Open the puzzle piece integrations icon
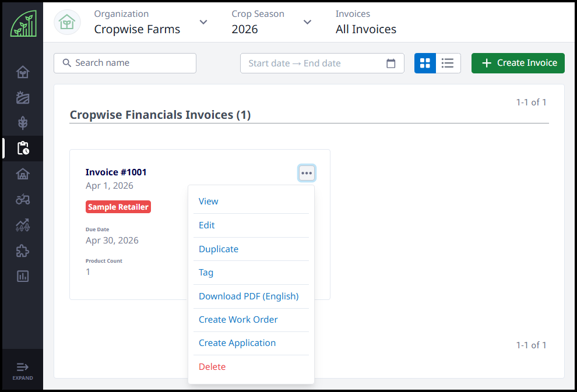This screenshot has height=392, width=577. coord(23,251)
